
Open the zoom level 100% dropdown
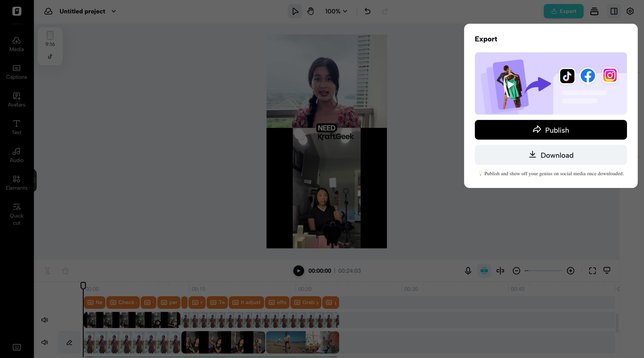click(x=336, y=11)
